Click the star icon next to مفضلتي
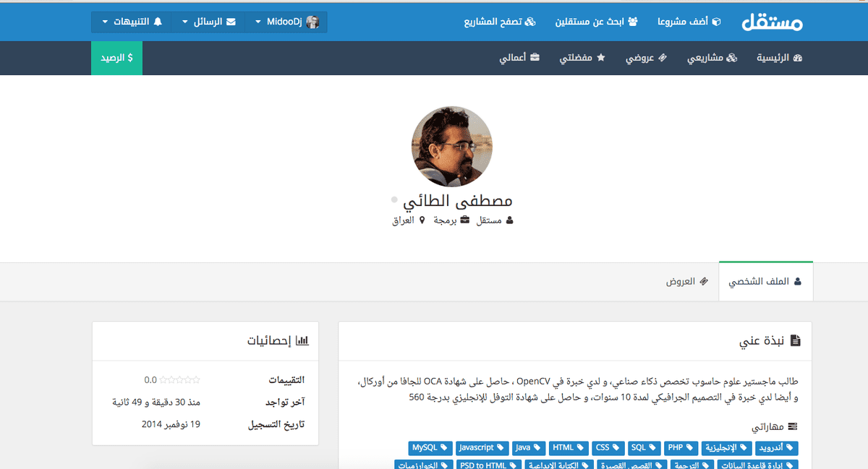Image resolution: width=868 pixels, height=469 pixels. (601, 58)
